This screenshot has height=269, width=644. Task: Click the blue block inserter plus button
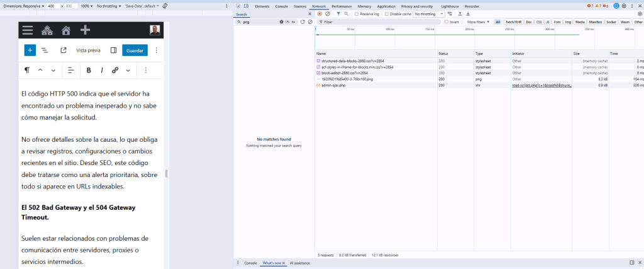[x=30, y=50]
